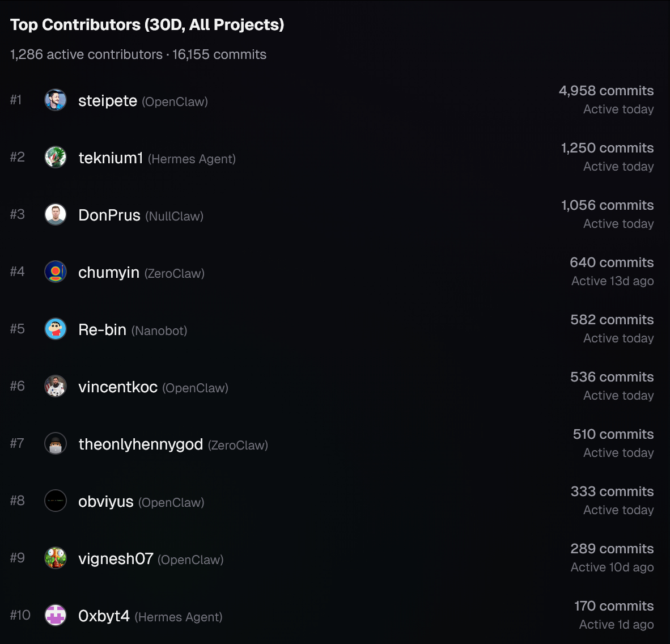This screenshot has width=670, height=644.
Task: Select Re-bin's cartoon avatar
Action: [x=56, y=329]
